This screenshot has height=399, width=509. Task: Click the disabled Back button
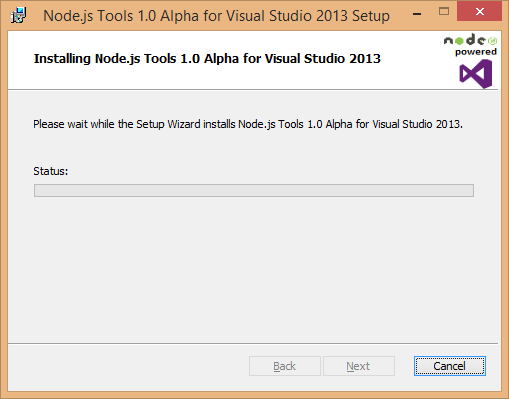pos(285,366)
